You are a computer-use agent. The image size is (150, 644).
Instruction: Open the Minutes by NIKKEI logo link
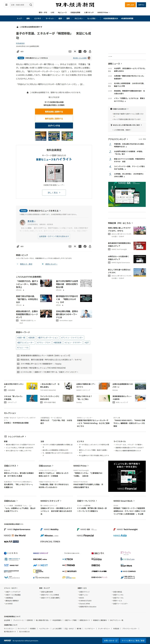(49, 535)
